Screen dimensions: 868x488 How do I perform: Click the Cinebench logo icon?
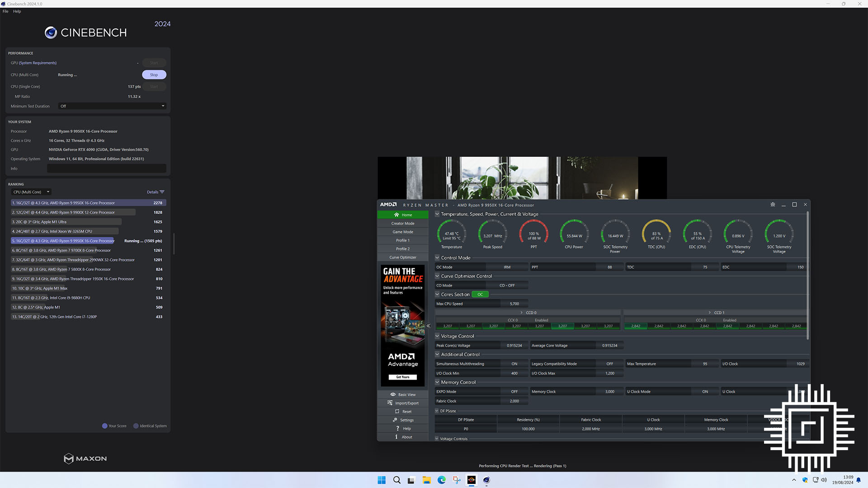tap(51, 33)
